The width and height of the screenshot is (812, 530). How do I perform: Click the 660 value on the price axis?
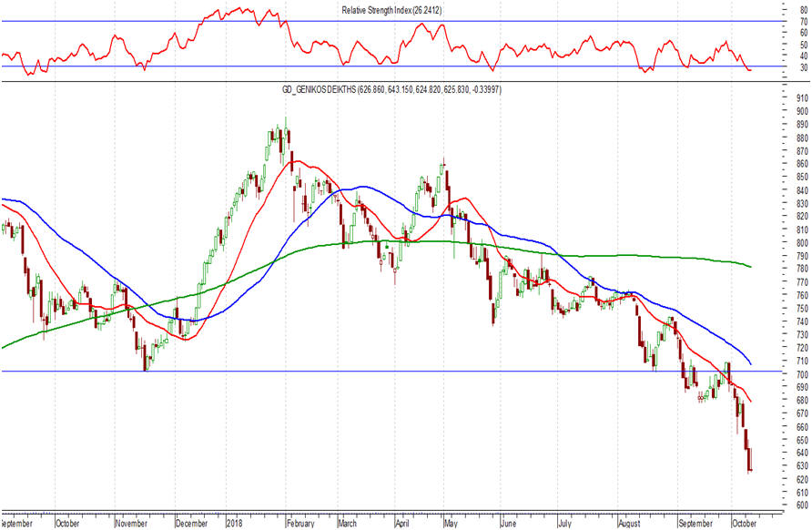[802, 427]
